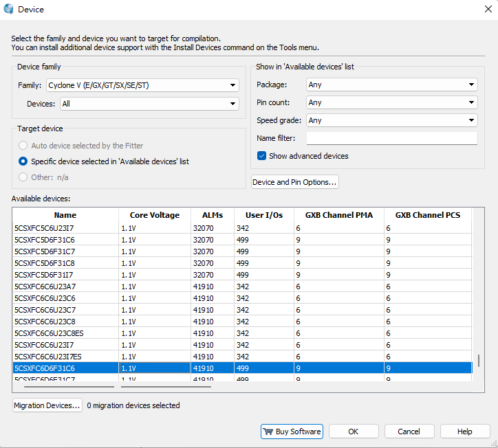This screenshot has height=448, width=498.
Task: Enable Show advanced devices checkbox
Action: pos(261,156)
